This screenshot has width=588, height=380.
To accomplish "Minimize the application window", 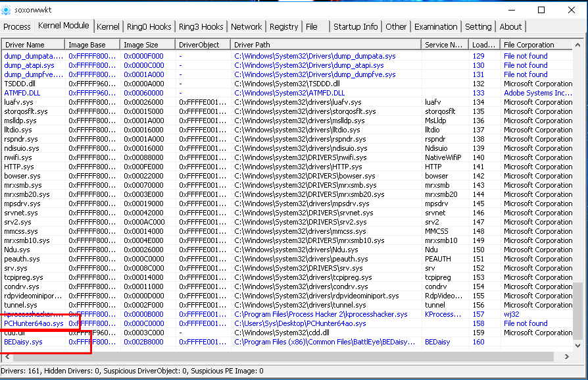I will coord(512,10).
